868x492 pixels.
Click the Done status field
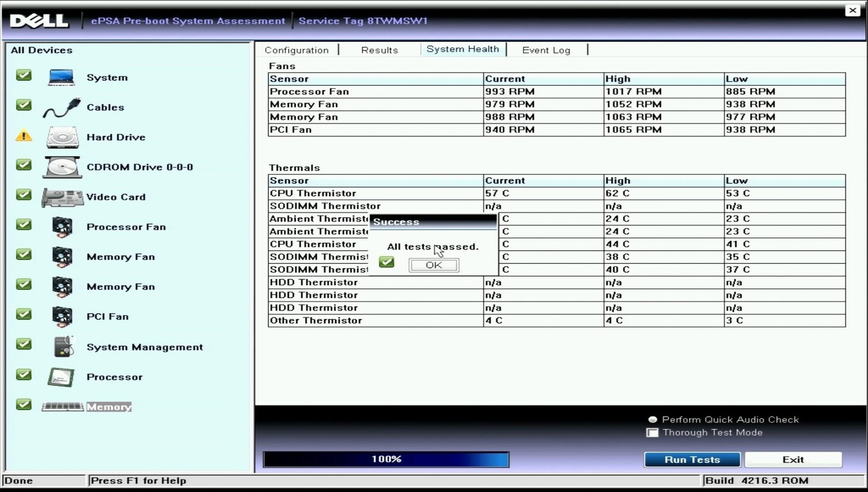(44, 481)
